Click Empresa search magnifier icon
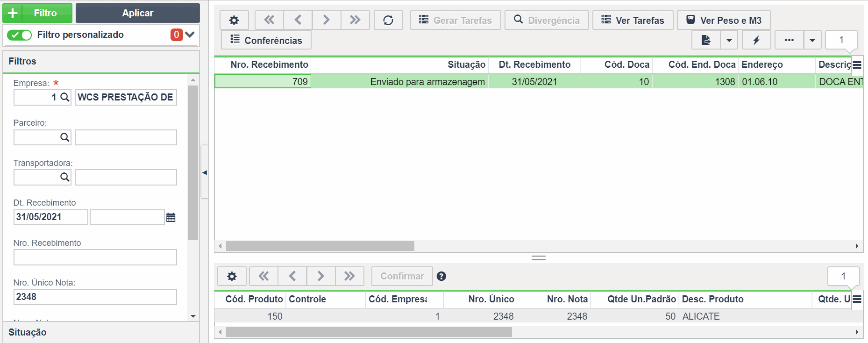This screenshot has height=343, width=868. click(65, 97)
